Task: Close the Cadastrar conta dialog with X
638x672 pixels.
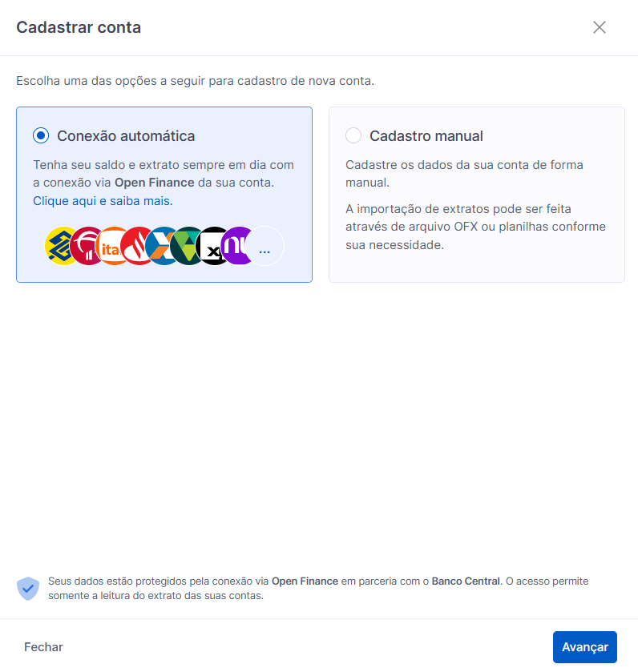Action: tap(600, 27)
